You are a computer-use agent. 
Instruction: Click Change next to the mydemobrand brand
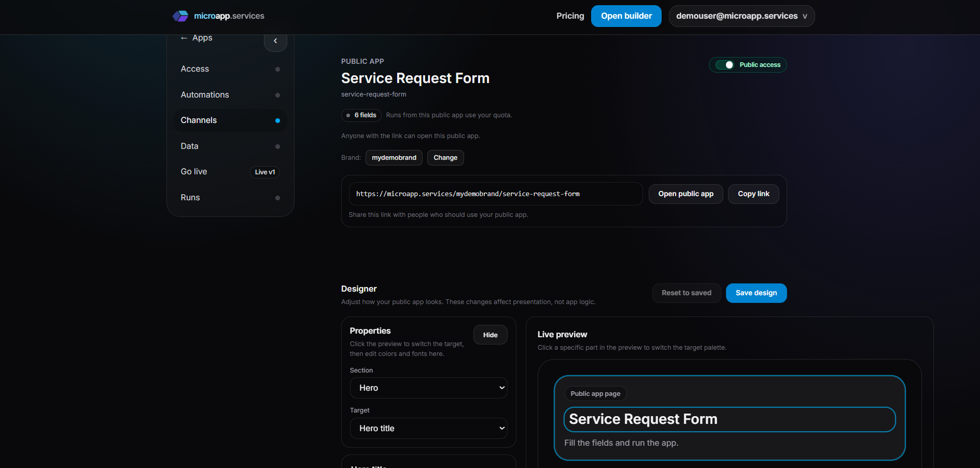(445, 158)
